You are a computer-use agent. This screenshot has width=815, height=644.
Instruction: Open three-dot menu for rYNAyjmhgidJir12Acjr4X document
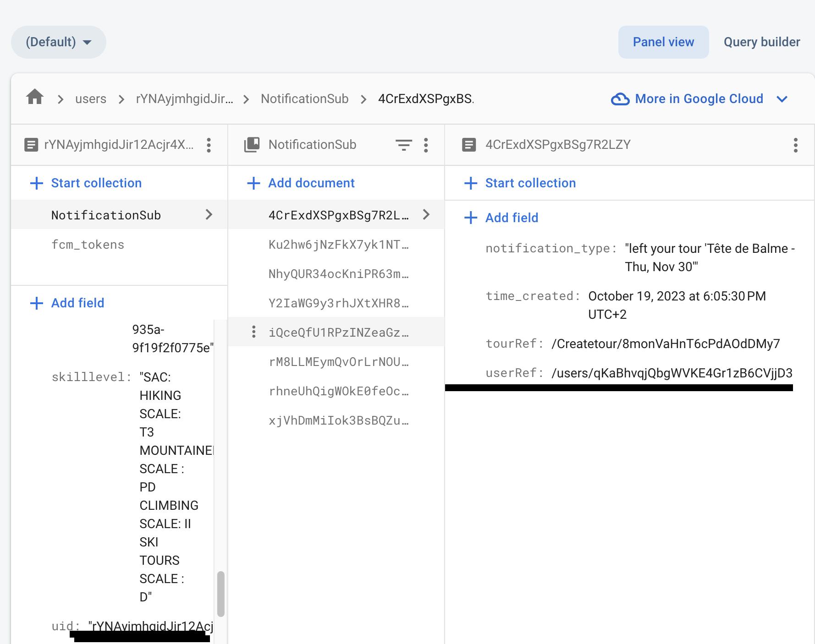209,145
